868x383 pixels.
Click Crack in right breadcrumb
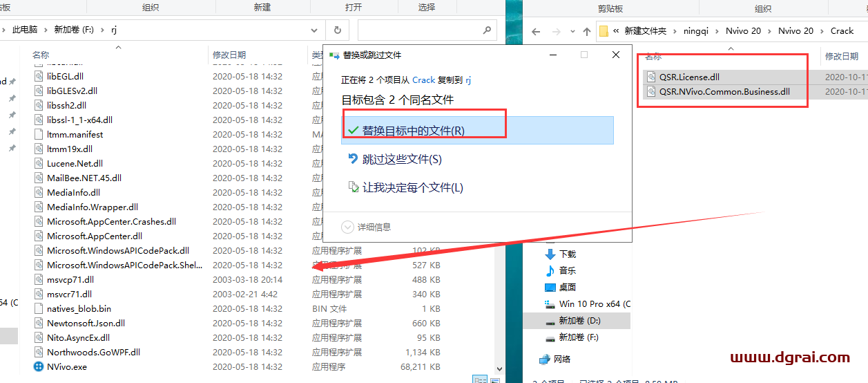coord(842,30)
